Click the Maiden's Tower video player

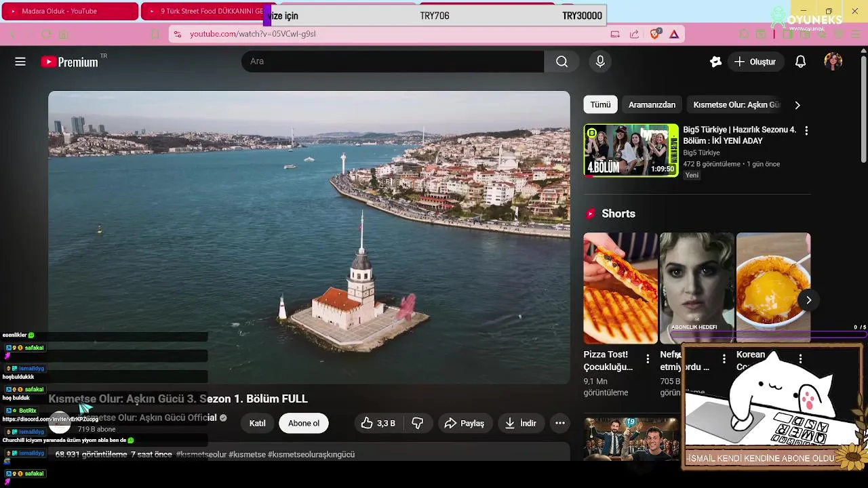[x=309, y=237]
